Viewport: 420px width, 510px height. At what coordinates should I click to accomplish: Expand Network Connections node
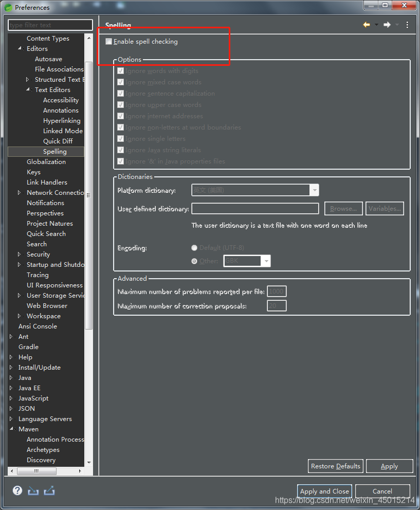(x=19, y=193)
